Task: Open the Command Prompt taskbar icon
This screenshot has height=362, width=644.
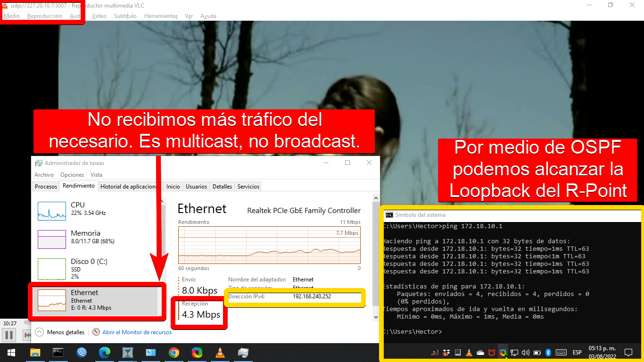Action: pyautogui.click(x=58, y=352)
